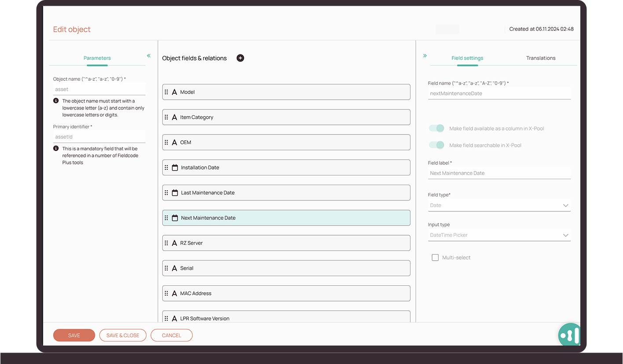623x364 pixels.
Task: Check the Multi-select checkbox
Action: pos(435,258)
